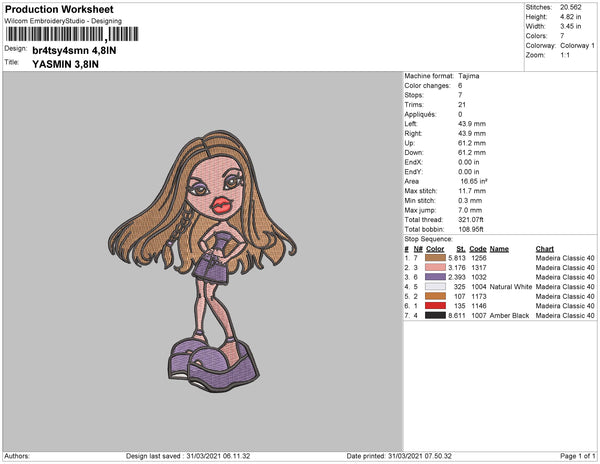The image size is (600, 464).
Task: Click the Yasmin embroidery design preview
Action: click(202, 261)
